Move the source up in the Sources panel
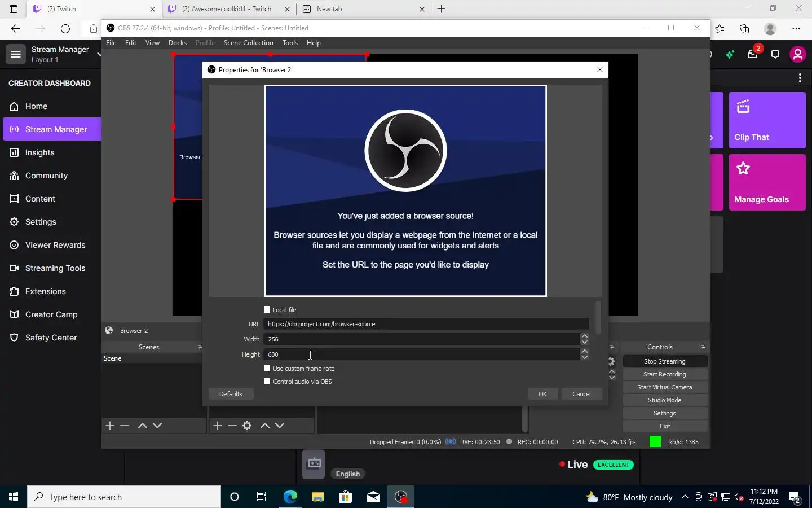The image size is (812, 508). [265, 426]
